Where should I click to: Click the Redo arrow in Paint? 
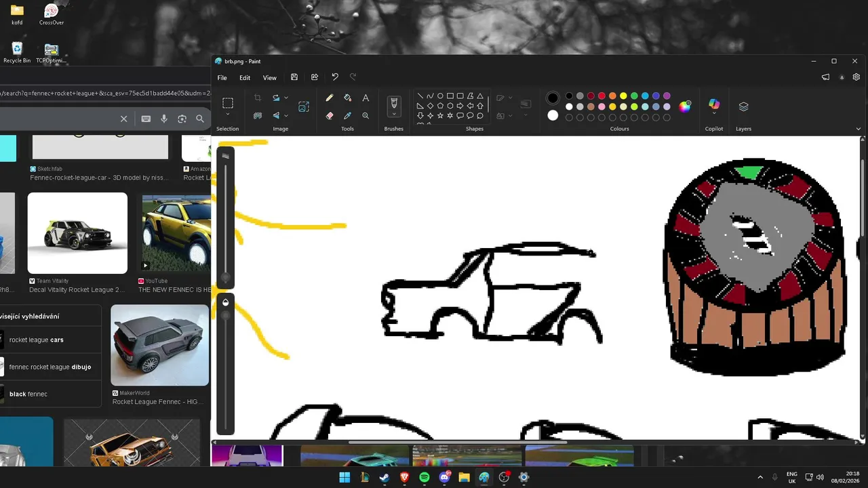[x=353, y=77]
